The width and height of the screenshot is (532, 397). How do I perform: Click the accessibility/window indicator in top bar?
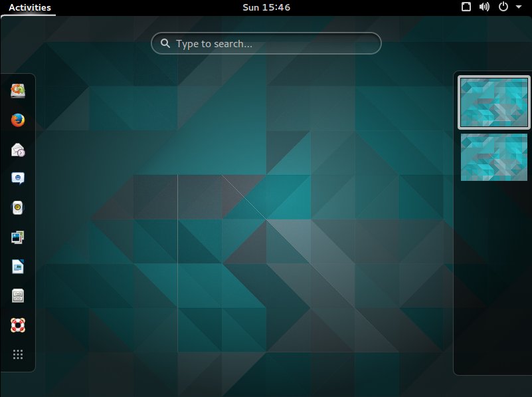click(466, 7)
